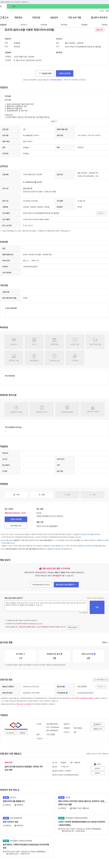Click the 통근버스 welfare icon
Viewport: 109px width, 868px height.
pos(14,342)
